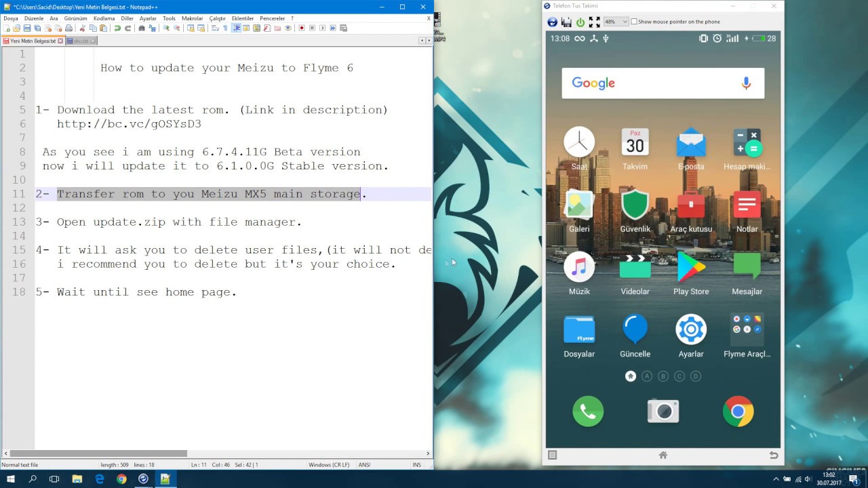Launch Chrome from the phone dock
This screenshot has width=868, height=488.
[738, 411]
